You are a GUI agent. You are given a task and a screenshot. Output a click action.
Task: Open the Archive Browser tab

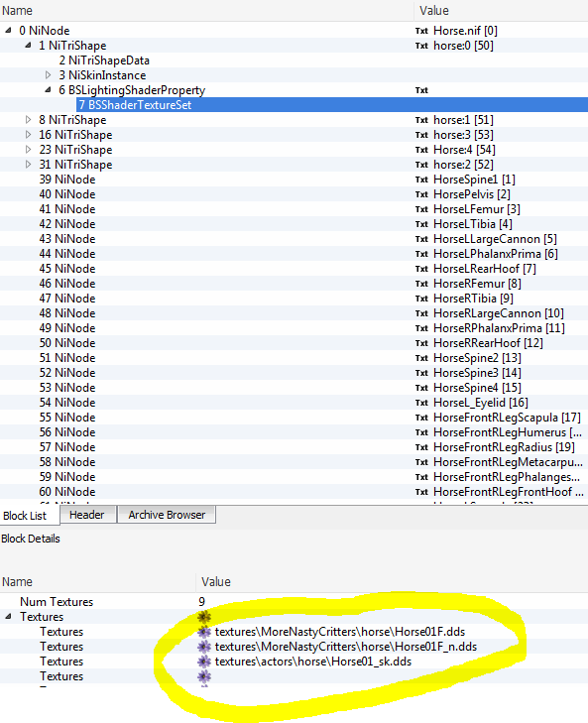[167, 515]
